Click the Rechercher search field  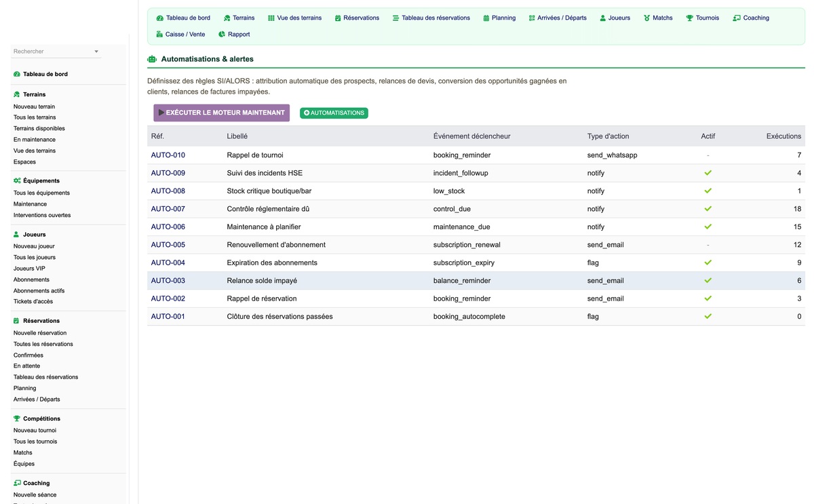tap(56, 52)
